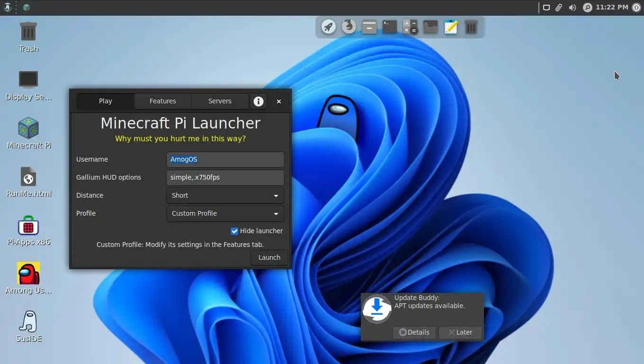
Task: Close the Minecraft Pi Launcher window
Action: point(279,101)
